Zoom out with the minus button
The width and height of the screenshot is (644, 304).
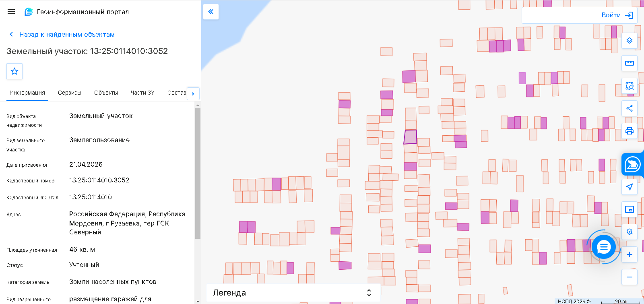click(630, 277)
